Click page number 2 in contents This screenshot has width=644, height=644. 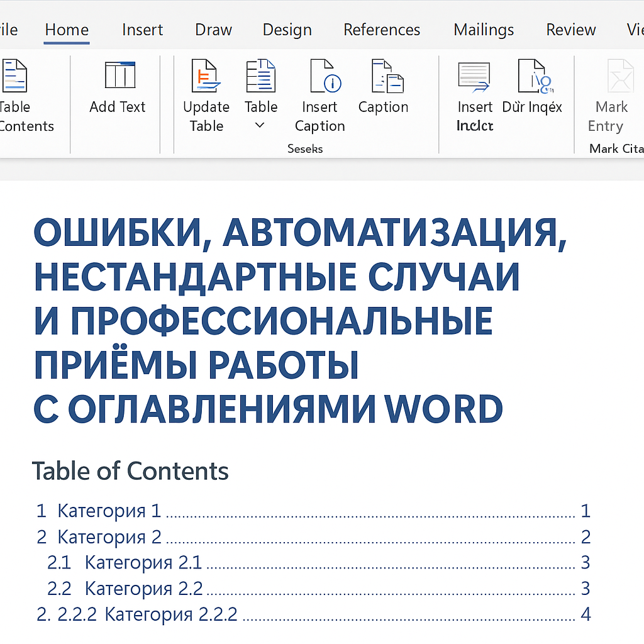point(586,537)
